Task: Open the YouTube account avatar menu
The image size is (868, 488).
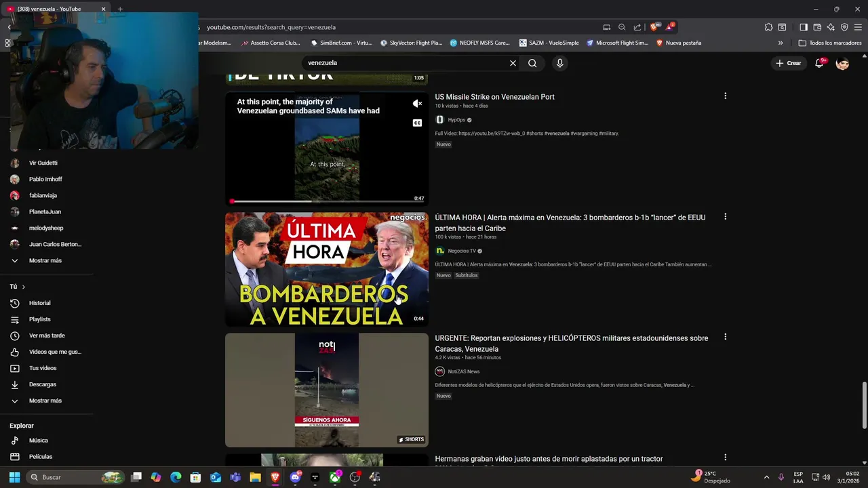Action: tap(842, 63)
